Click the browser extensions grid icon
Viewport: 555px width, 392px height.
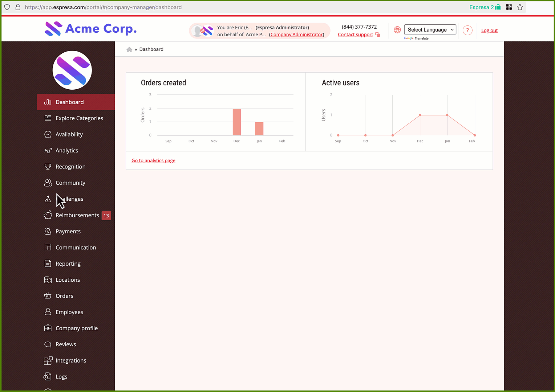pos(509,7)
